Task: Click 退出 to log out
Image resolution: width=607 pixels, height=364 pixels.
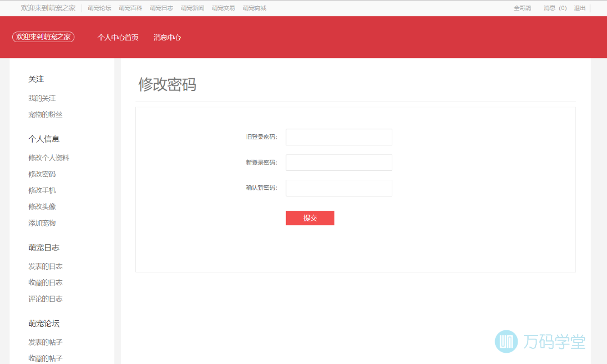Action: [x=579, y=8]
